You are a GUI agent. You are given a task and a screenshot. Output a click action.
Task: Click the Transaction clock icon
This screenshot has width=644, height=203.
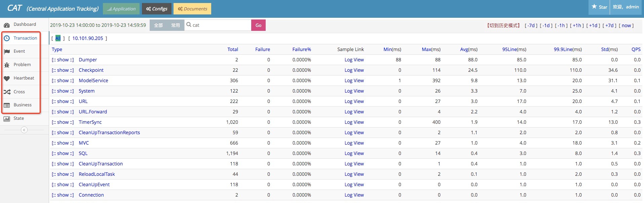[7, 38]
